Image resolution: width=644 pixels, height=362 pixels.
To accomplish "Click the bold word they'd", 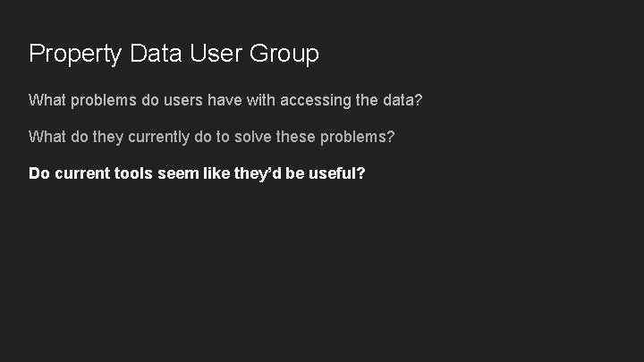I will click(x=261, y=173).
